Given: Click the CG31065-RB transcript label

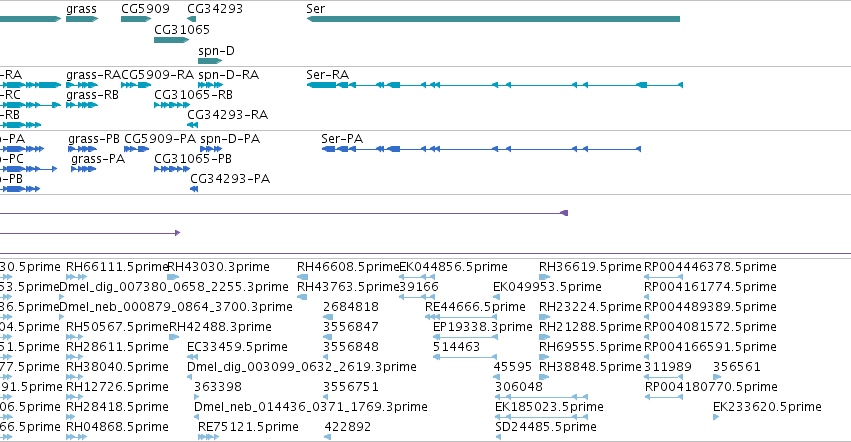Looking at the screenshot, I should (x=193, y=95).
